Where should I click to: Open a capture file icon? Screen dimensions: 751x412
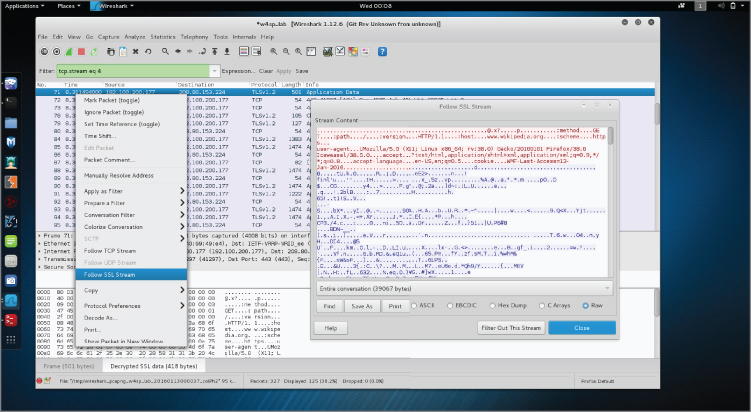[111, 52]
